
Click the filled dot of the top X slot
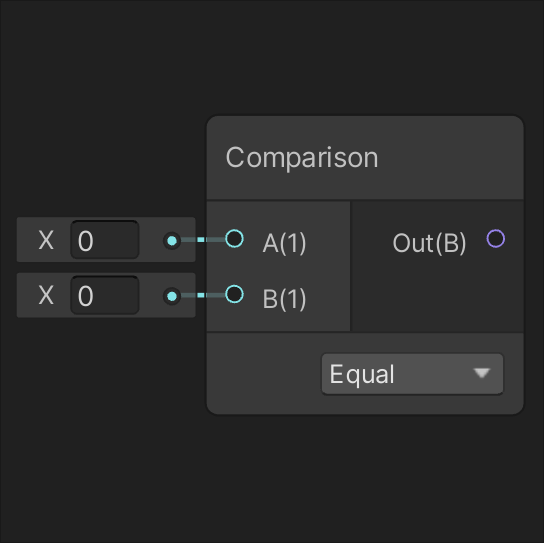[x=172, y=240]
